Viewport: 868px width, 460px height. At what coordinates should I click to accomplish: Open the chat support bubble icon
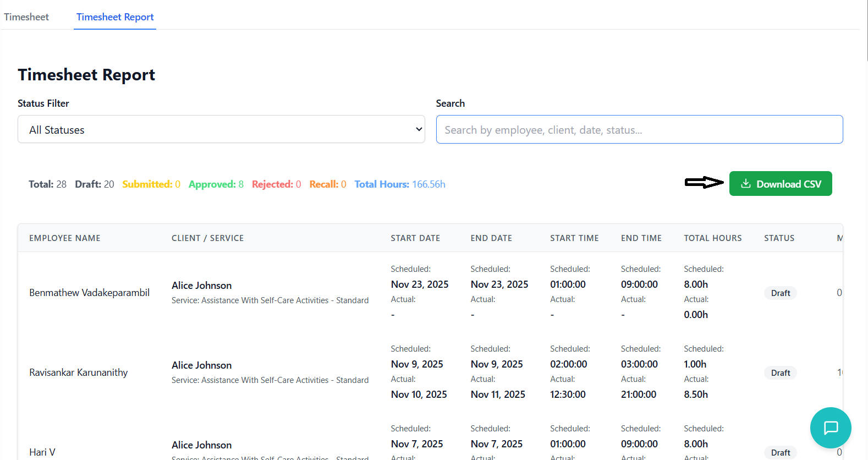pyautogui.click(x=830, y=428)
